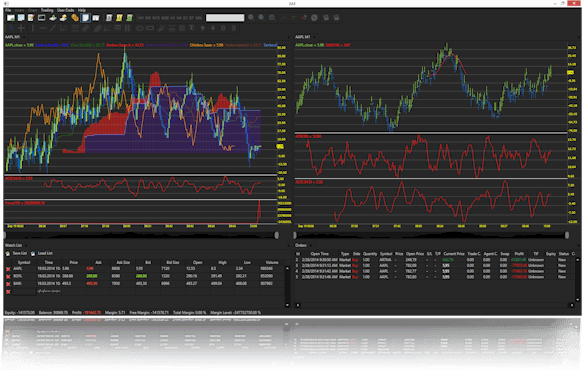The height and width of the screenshot is (371, 583).
Task: Select the crosshair drawing tool
Action: point(21,28)
